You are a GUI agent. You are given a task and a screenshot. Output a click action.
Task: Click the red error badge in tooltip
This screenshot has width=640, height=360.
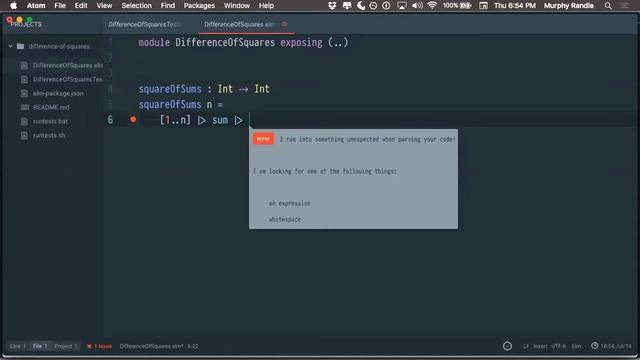[x=263, y=139]
